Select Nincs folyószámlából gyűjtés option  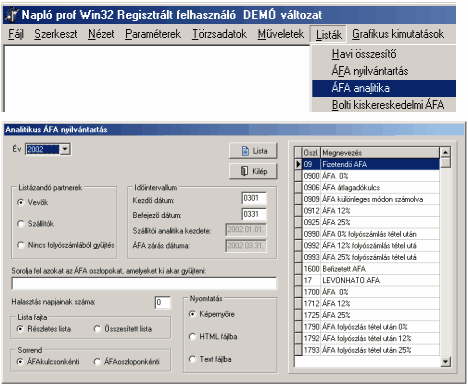pyautogui.click(x=21, y=245)
